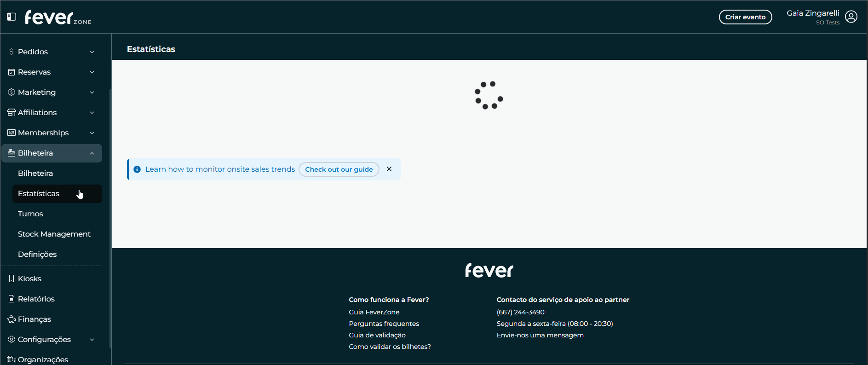Expand the Reservas menu chevron
The width and height of the screenshot is (868, 365).
point(92,72)
